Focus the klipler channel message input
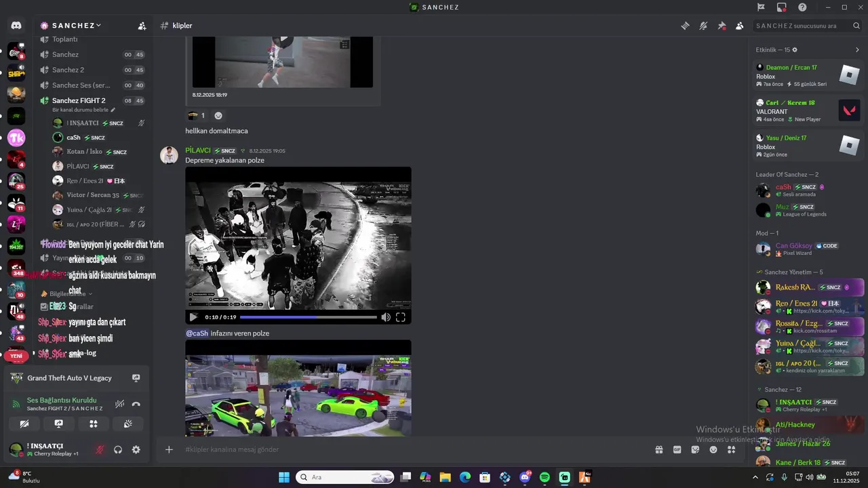Viewport: 868px width, 488px height. 414,449
